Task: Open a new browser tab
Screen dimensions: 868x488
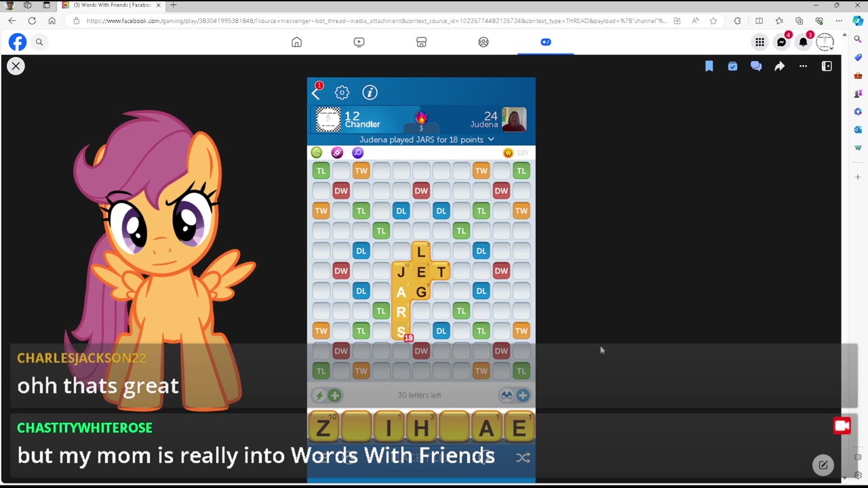Action: point(174,5)
